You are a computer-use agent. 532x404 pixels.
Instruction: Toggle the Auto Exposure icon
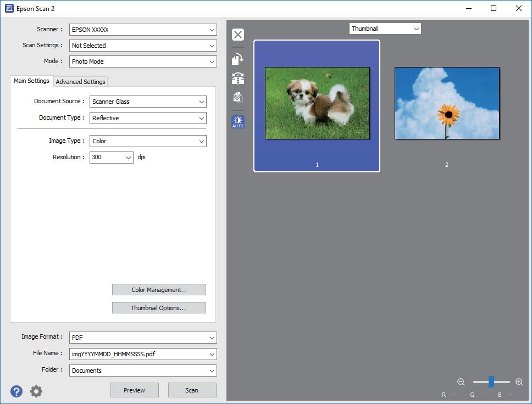(x=238, y=122)
